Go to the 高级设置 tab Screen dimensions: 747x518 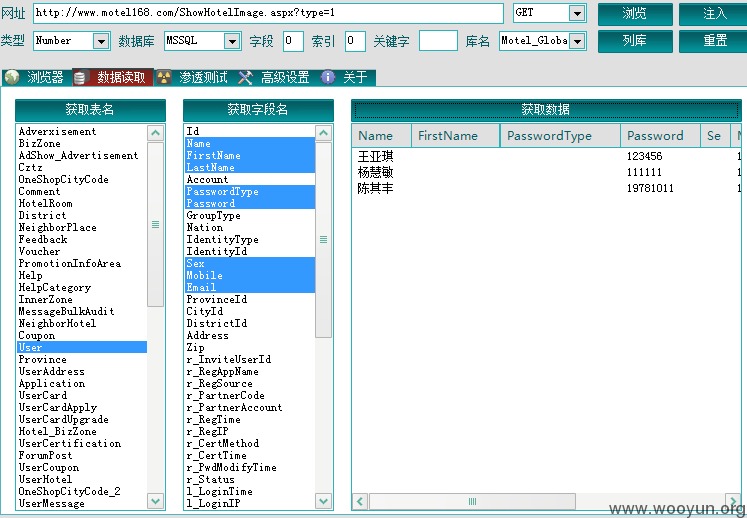click(276, 77)
